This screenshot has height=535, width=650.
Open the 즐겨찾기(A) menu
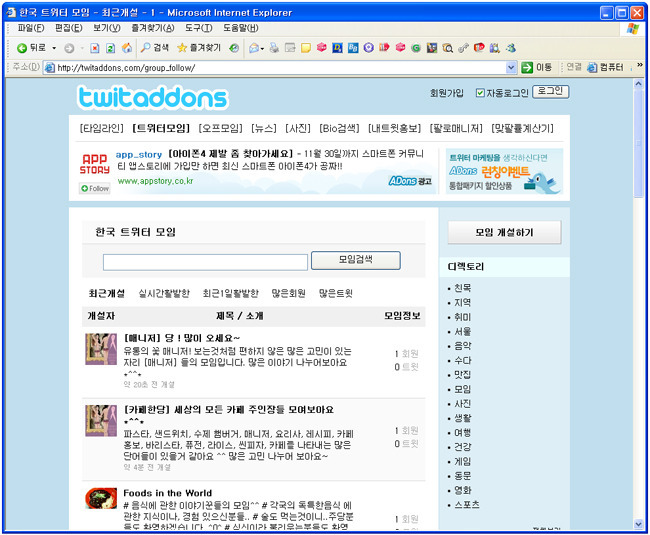pyautogui.click(x=153, y=28)
